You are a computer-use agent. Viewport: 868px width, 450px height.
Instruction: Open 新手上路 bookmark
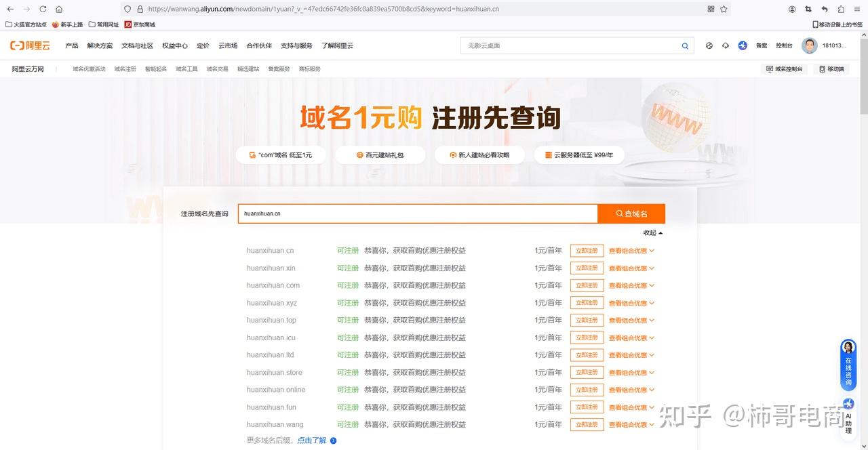point(67,24)
